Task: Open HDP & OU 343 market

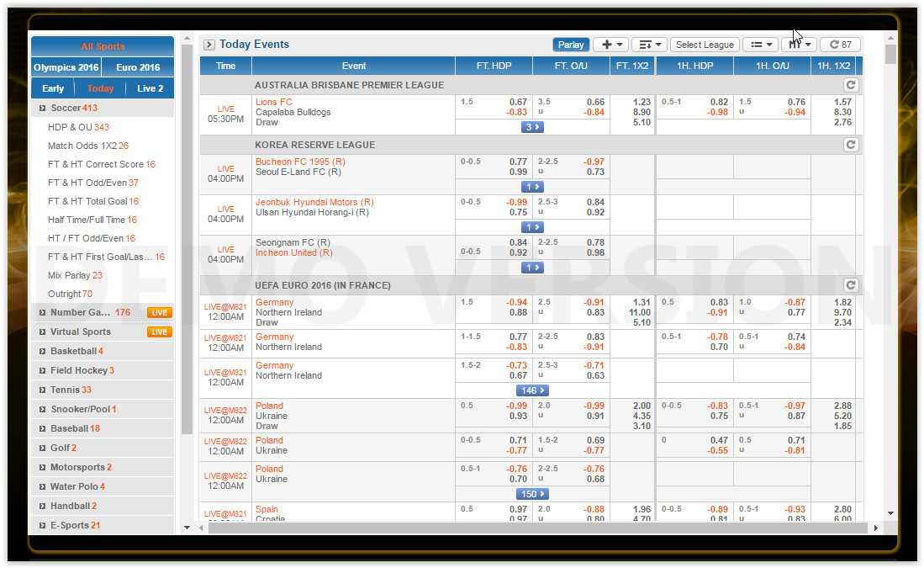Action: coord(78,127)
